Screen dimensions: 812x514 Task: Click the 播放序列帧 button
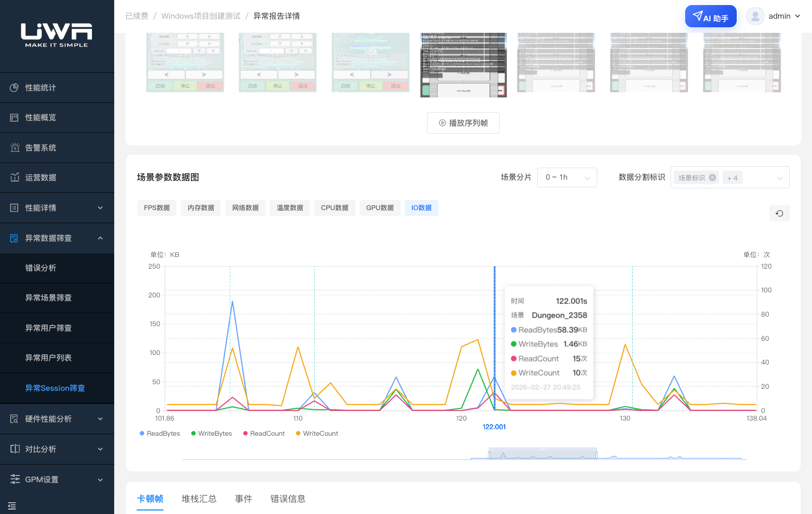(463, 123)
